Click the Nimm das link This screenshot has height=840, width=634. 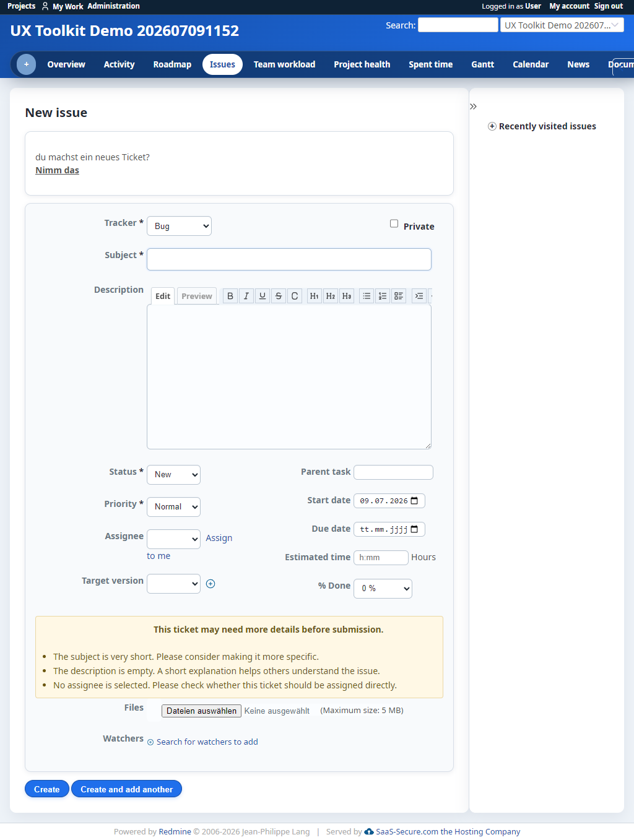point(57,170)
